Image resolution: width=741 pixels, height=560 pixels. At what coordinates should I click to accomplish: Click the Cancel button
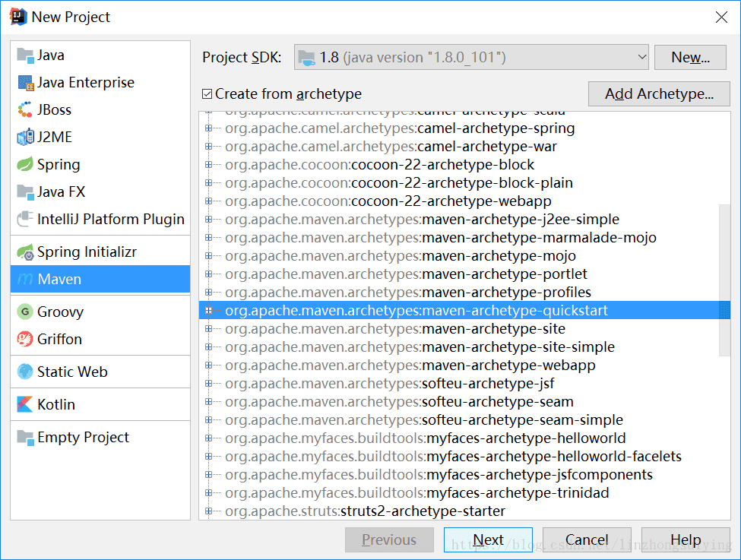587,539
